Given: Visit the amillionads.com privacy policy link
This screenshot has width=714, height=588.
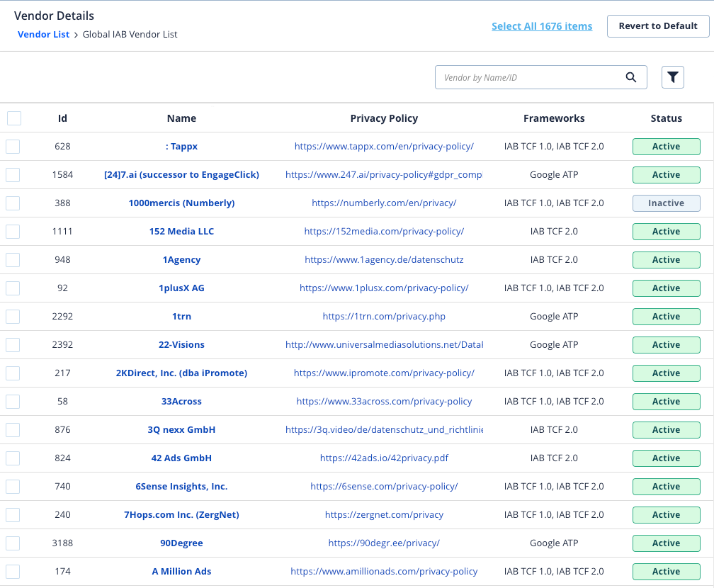Looking at the screenshot, I should pos(384,572).
